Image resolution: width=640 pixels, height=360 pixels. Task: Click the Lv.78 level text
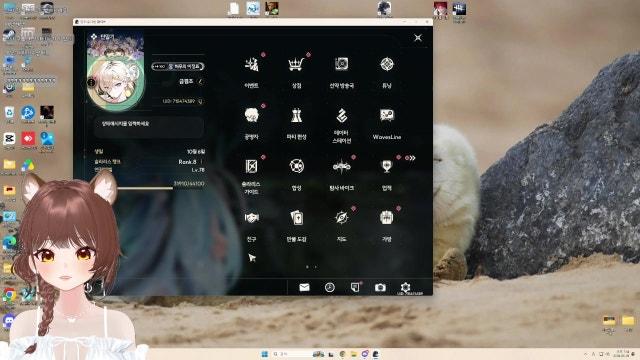[x=198, y=170]
